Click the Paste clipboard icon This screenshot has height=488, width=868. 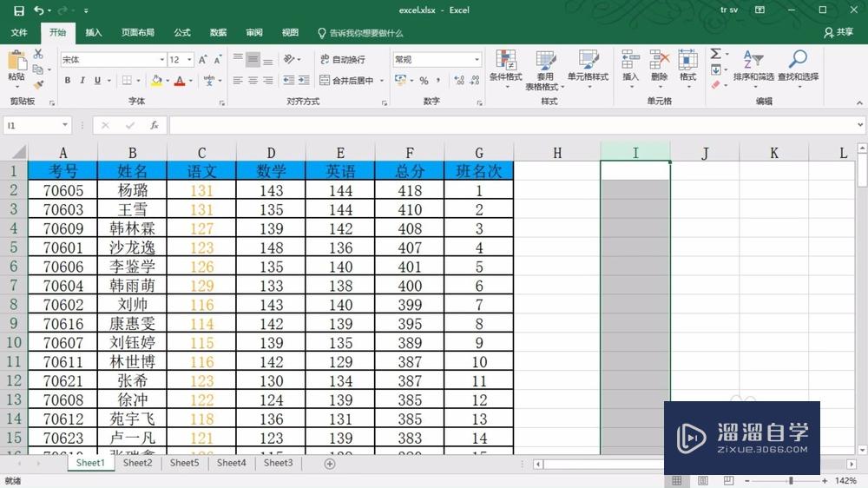point(16,60)
